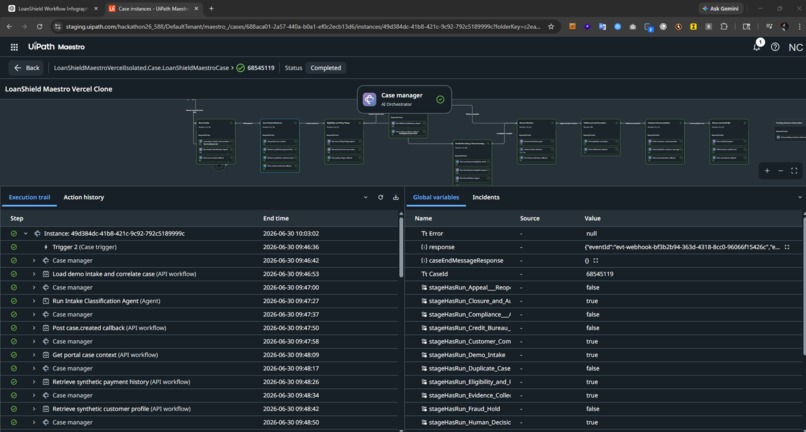This screenshot has width=806, height=432.
Task: Select the stageHasRun_Fraud_Hold variable
Action: [x=464, y=409]
